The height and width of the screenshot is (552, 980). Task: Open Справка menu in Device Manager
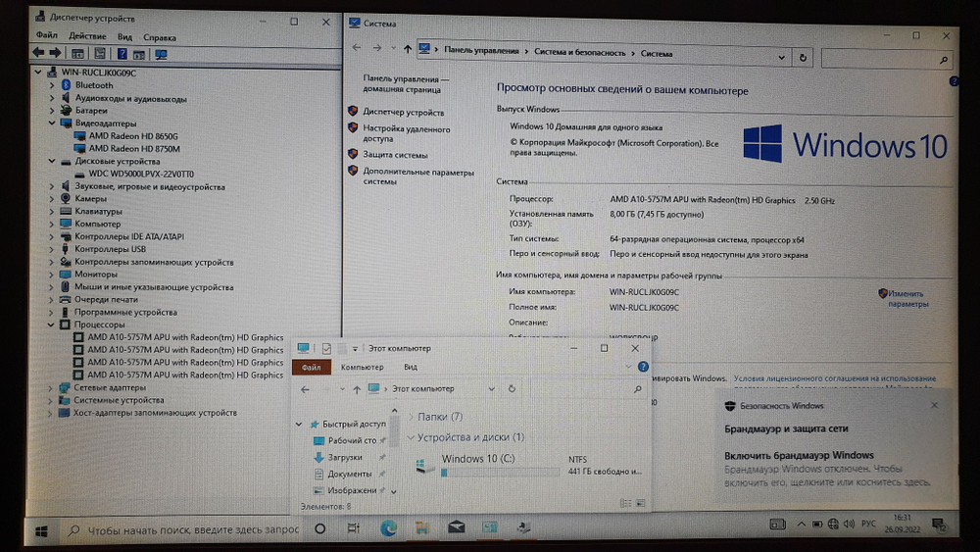click(160, 37)
